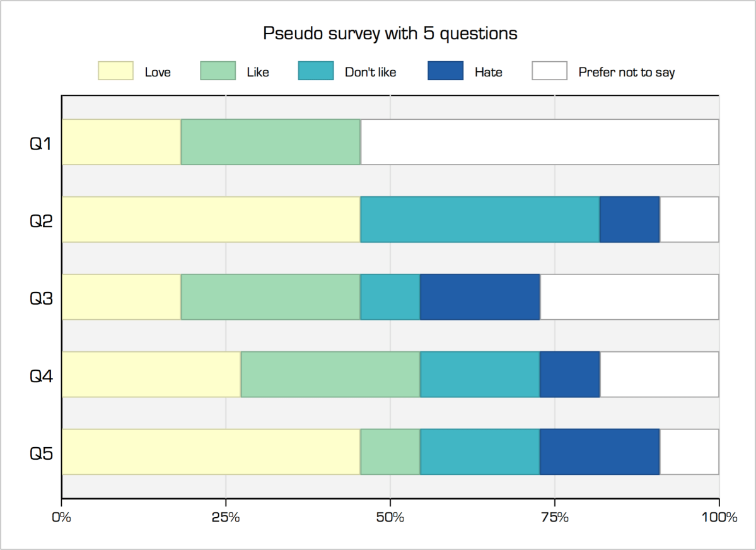Image resolution: width=756 pixels, height=550 pixels.
Task: Select the Love segment of the Q5 bar
Action: click(211, 452)
